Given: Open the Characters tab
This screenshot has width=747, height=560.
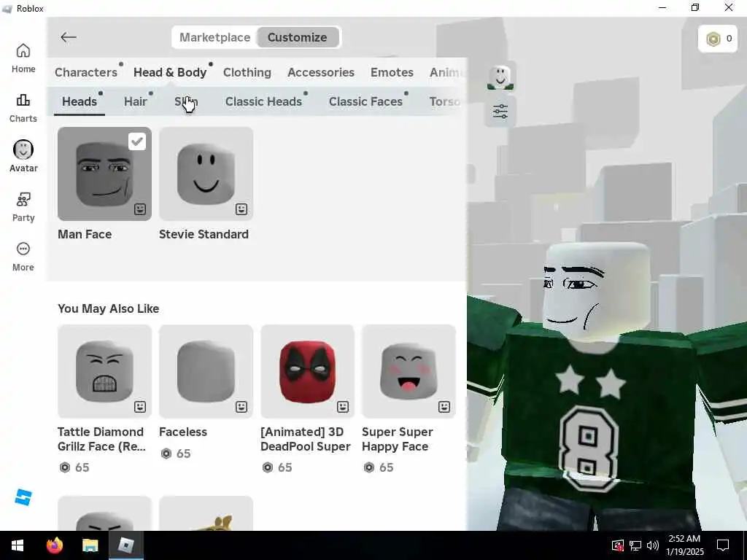Looking at the screenshot, I should (x=86, y=72).
